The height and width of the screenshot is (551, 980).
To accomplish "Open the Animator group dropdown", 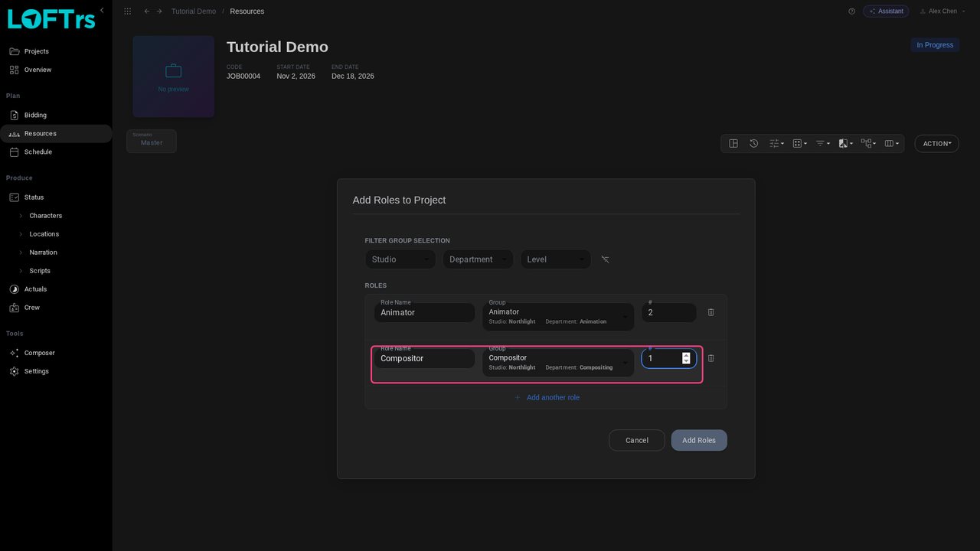I will [558, 317].
